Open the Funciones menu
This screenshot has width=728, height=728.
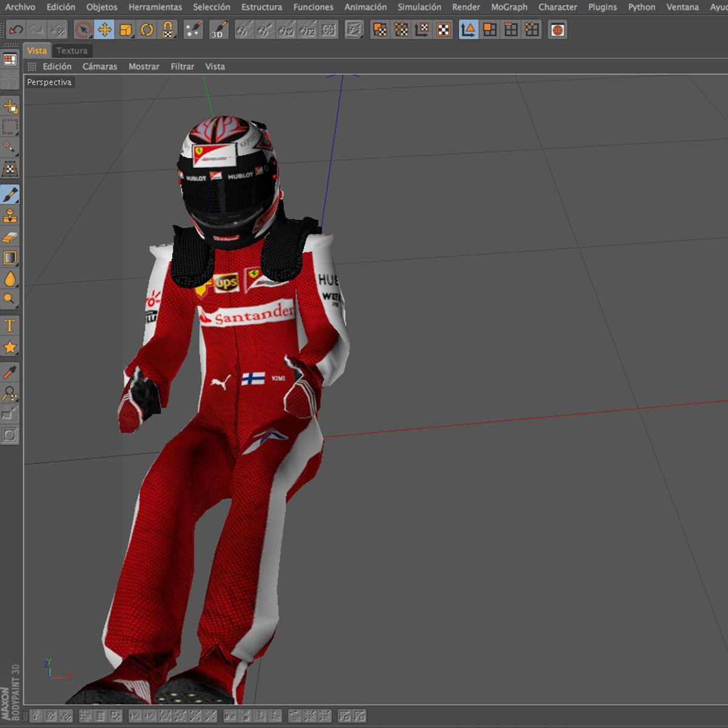[x=313, y=7]
